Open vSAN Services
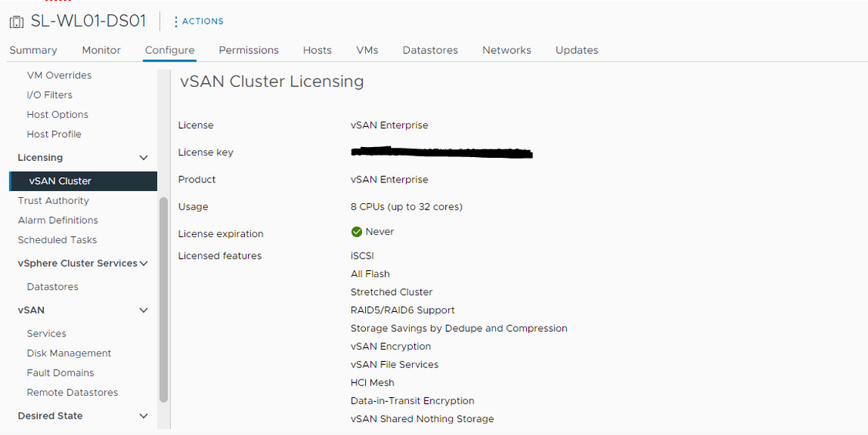 point(46,333)
